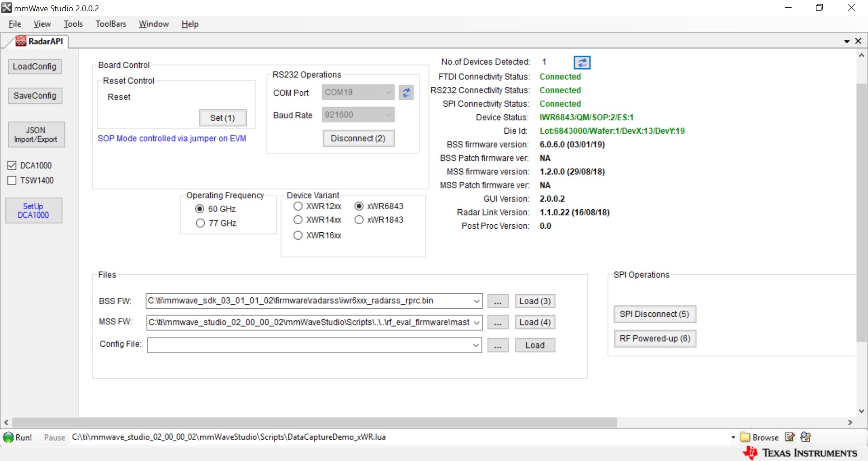The height and width of the screenshot is (461, 868).
Task: Browse for BSS FW file
Action: [498, 301]
